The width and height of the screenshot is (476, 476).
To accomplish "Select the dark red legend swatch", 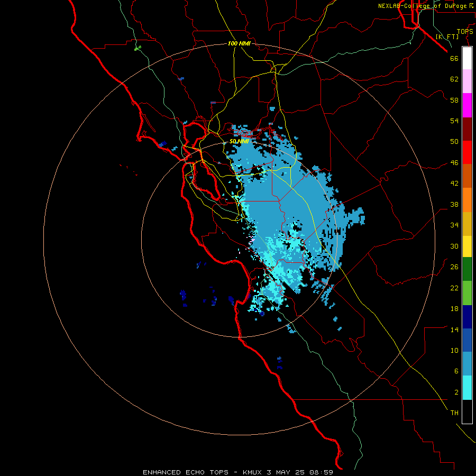I will coord(467,129).
